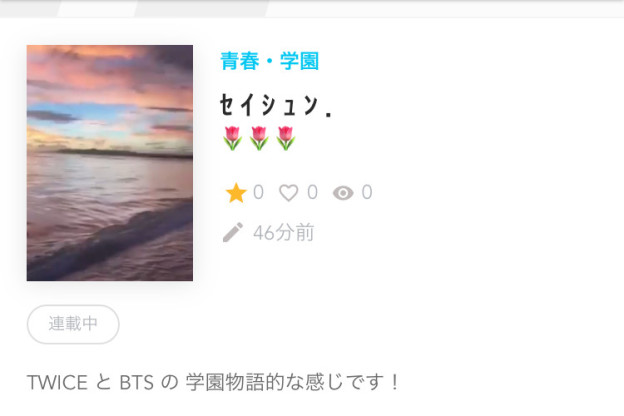Open the sunset beach cover thumbnail
624x416 pixels.
click(110, 163)
